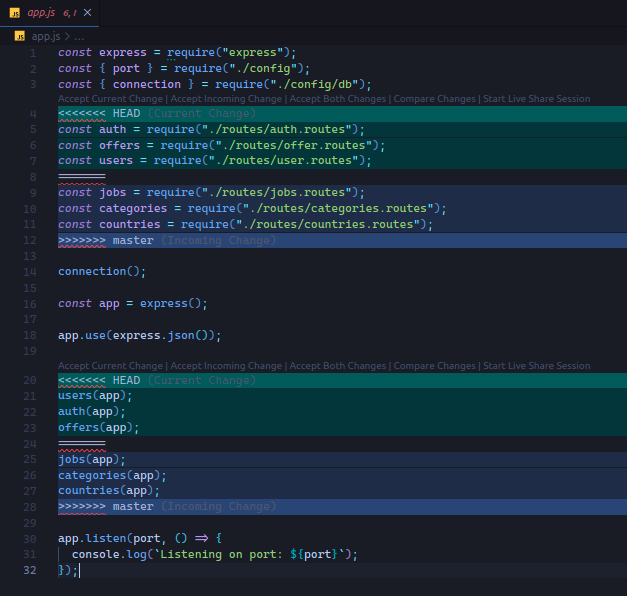This screenshot has width=627, height=596.
Task: Place cursor on "./routes/categories.routes" string
Action: 338,209
